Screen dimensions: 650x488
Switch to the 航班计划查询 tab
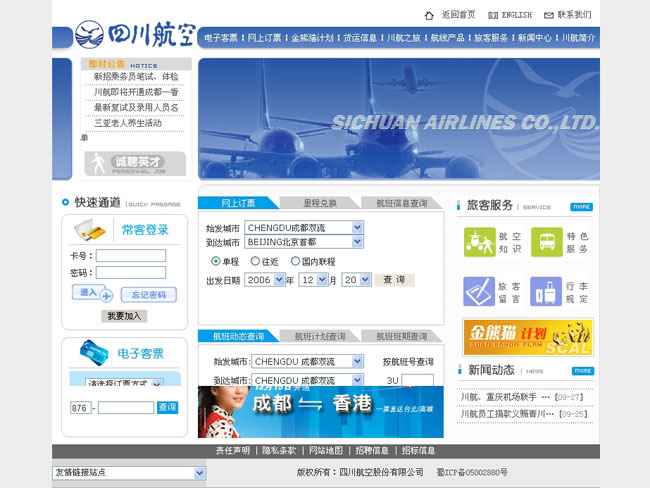[x=321, y=337]
